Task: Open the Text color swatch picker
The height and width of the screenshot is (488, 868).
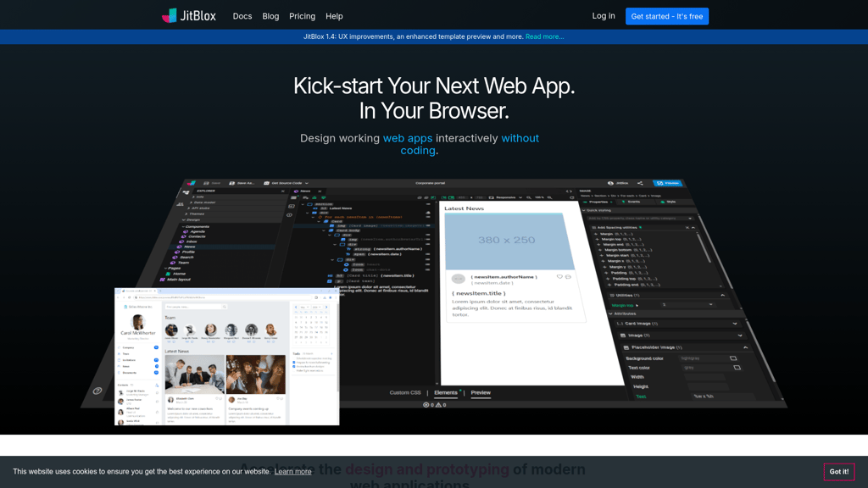Action: 737,368
